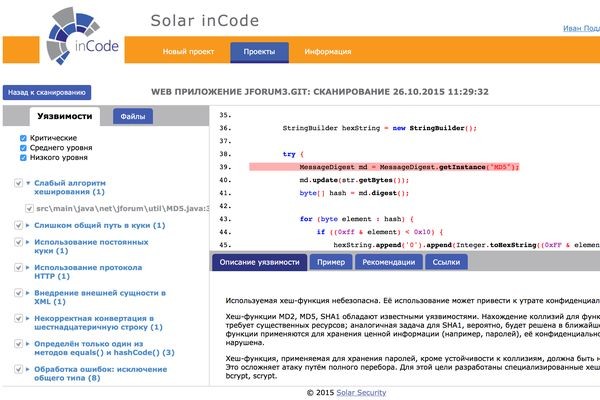Expand Обработка ошибок arrow
Screen dimensions: 600x400
point(28,369)
